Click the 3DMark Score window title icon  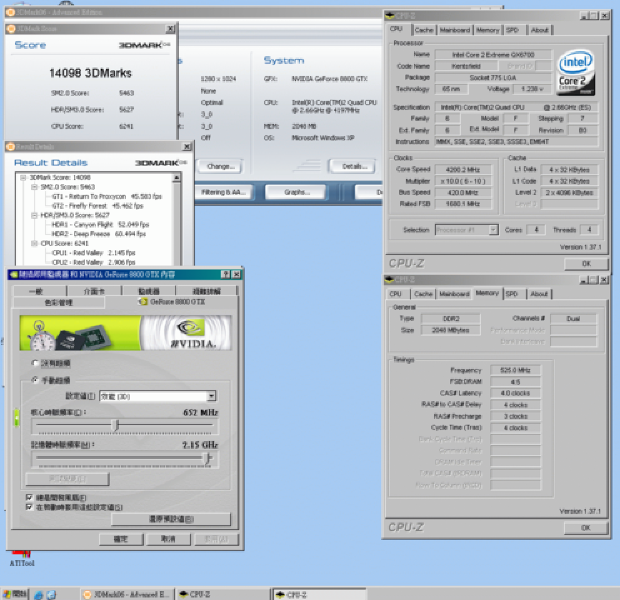point(11,28)
